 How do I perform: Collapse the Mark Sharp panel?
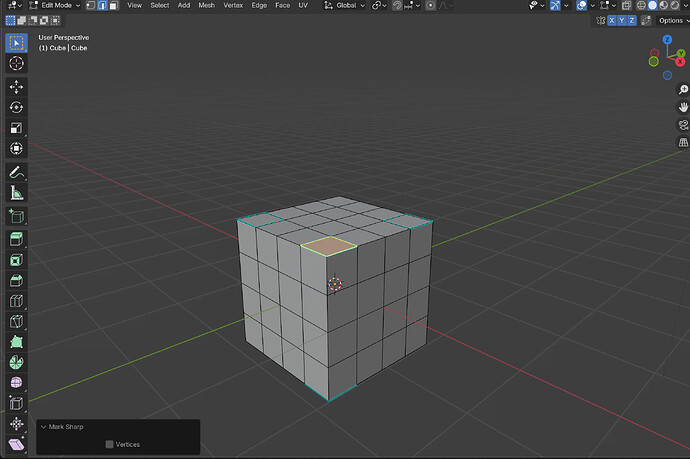[44, 427]
